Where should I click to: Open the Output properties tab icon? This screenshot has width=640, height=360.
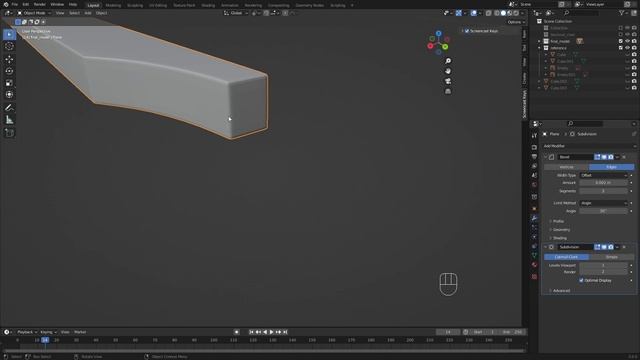point(534,157)
